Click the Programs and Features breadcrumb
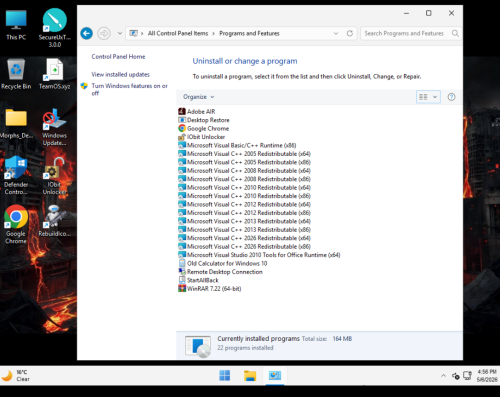This screenshot has height=397, width=500. (249, 33)
